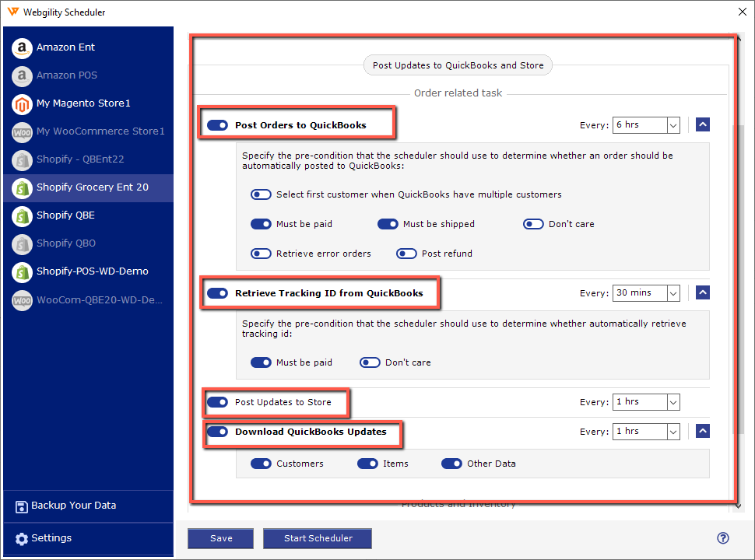Click the My Magento Store1 icon

[x=22, y=104]
